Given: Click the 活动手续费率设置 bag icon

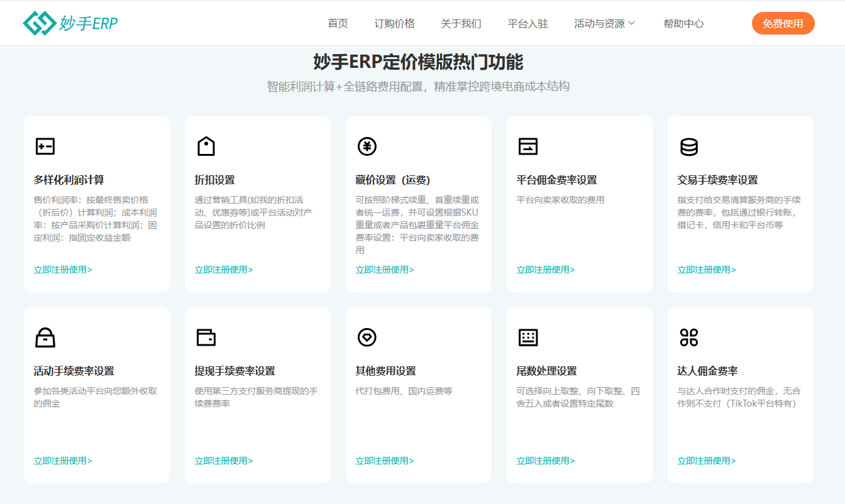Looking at the screenshot, I should point(45,337).
